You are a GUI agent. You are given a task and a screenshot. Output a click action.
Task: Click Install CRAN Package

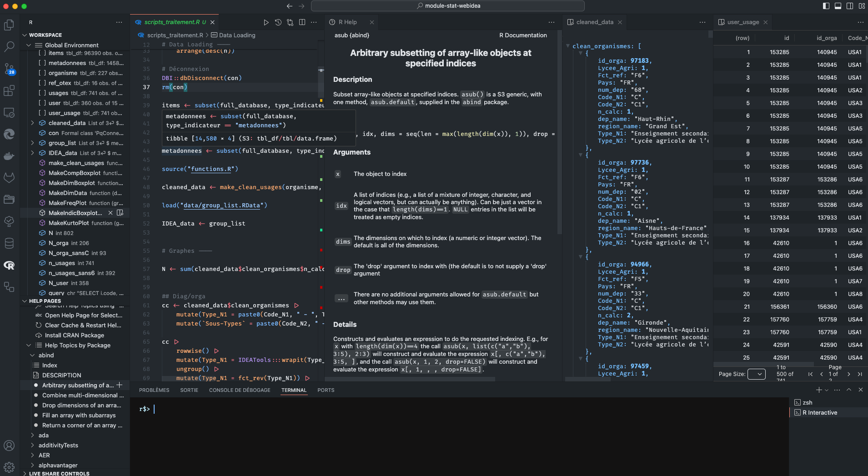coord(74,336)
